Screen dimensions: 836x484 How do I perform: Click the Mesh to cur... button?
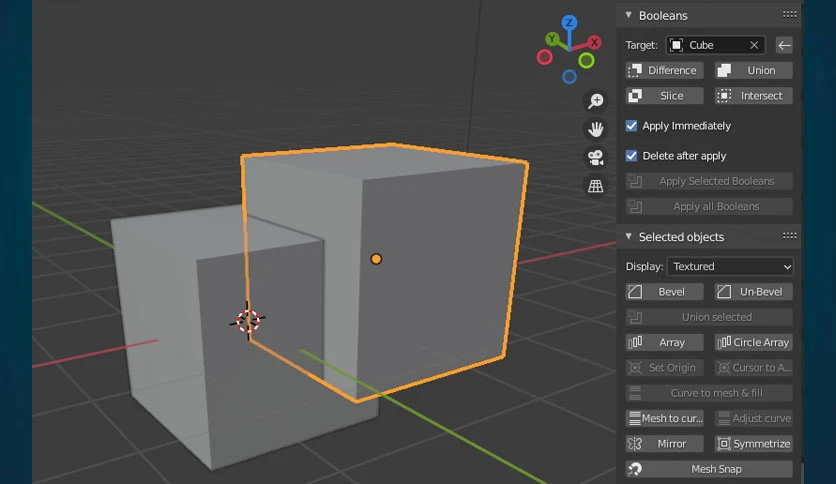tap(664, 418)
